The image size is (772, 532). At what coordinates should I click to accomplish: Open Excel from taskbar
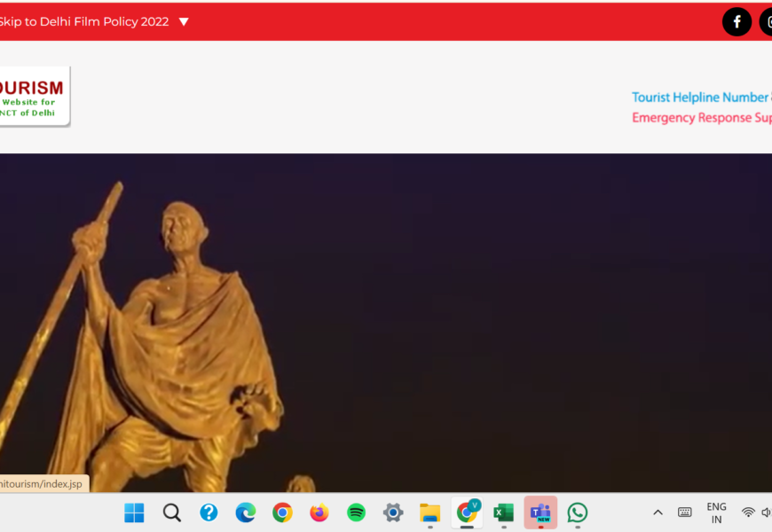[x=504, y=512]
